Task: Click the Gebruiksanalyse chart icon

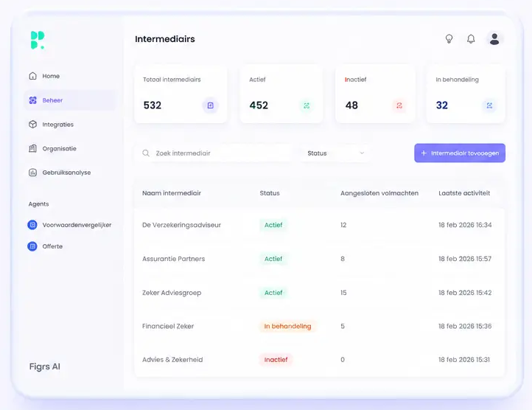Action: point(32,173)
